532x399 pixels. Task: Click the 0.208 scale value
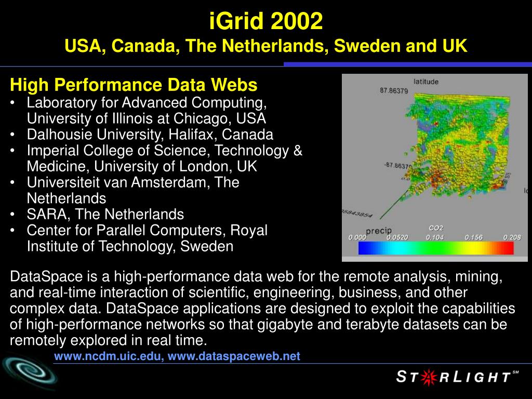(x=512, y=237)
